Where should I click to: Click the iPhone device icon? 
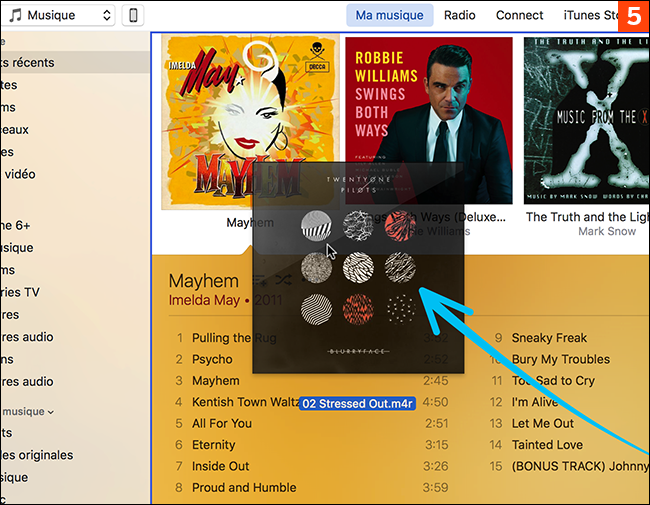click(x=132, y=15)
